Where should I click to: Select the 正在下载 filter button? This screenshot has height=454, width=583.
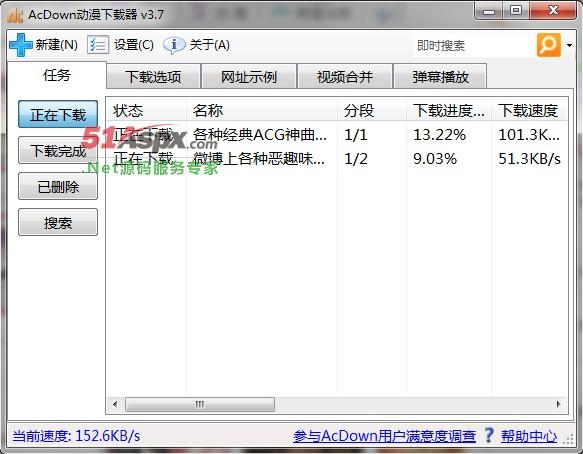(x=58, y=114)
